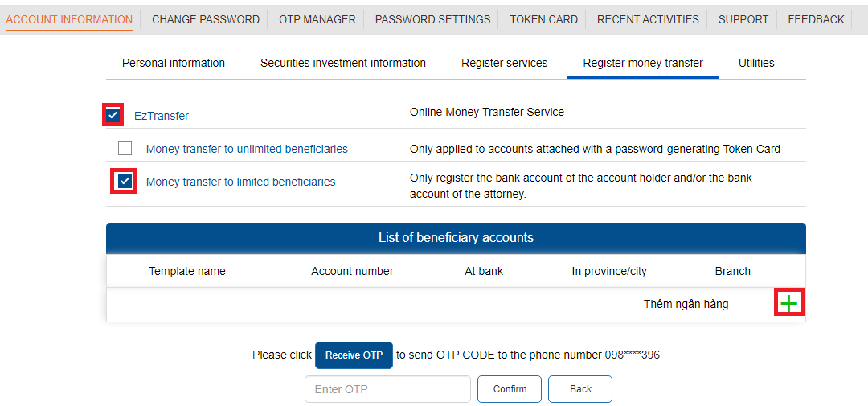This screenshot has width=868, height=406.
Task: Select the Personal information sub-tab
Action: pos(174,63)
